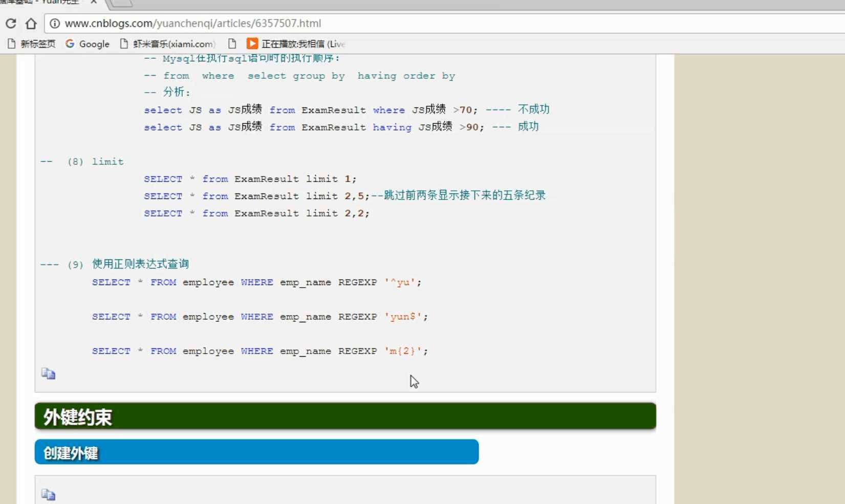This screenshot has width=845, height=504.
Task: Select line 'SELECT * from ExamResult limit 2,2;'
Action: click(x=256, y=213)
